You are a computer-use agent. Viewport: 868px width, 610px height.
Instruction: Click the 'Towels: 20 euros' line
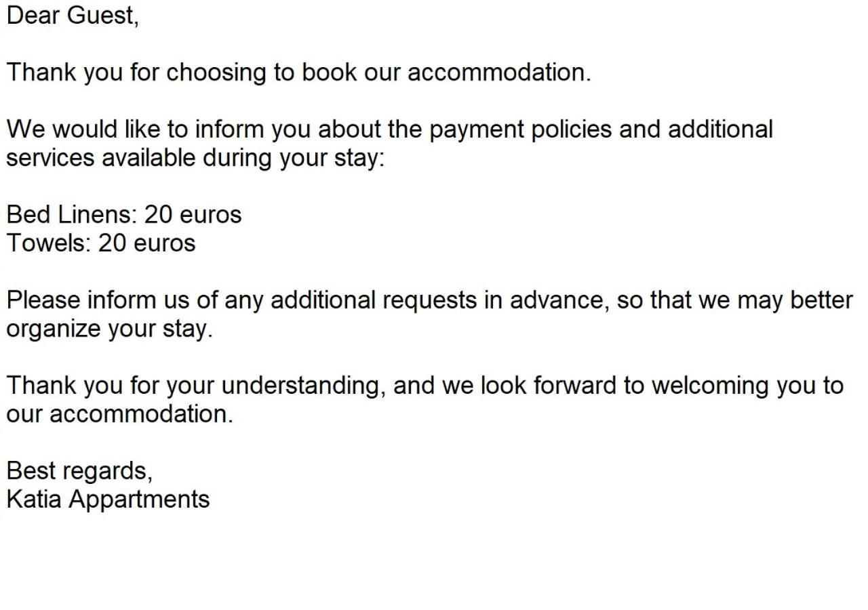coord(101,243)
